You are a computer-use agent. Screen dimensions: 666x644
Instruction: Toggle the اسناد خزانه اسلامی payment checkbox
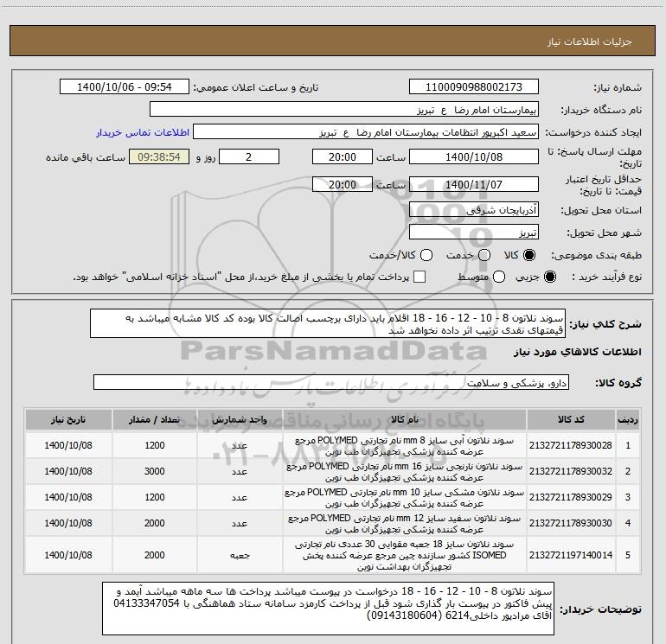point(419,277)
